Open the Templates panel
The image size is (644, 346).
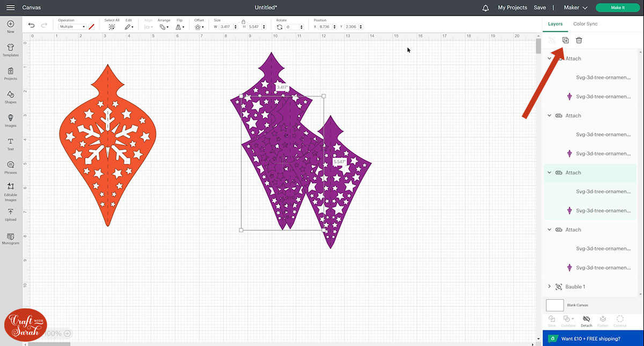pyautogui.click(x=10, y=49)
